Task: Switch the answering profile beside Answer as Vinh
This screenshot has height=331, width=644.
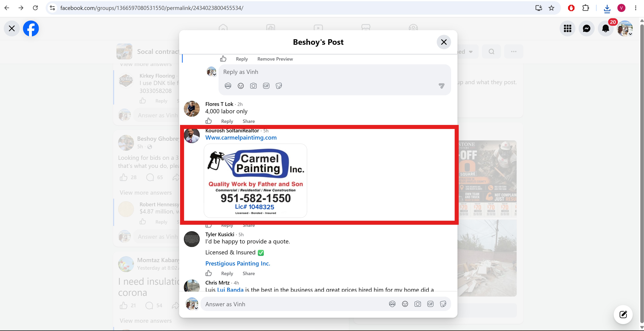Action: tap(192, 304)
